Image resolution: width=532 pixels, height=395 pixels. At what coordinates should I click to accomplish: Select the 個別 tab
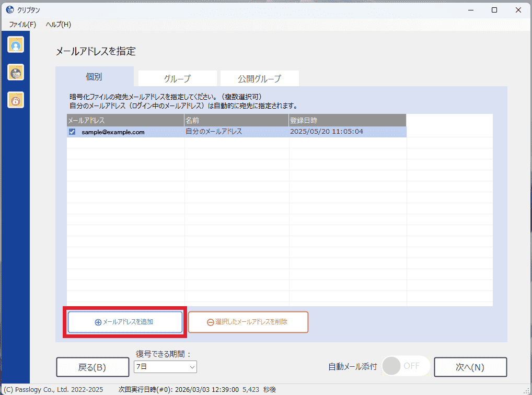[x=94, y=77]
